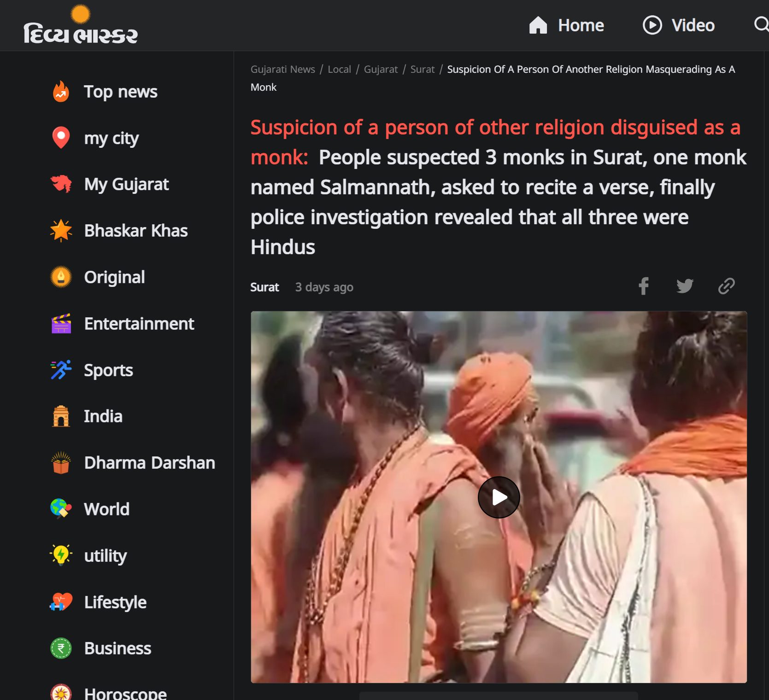
Task: Open the Video menu label
Action: (693, 25)
